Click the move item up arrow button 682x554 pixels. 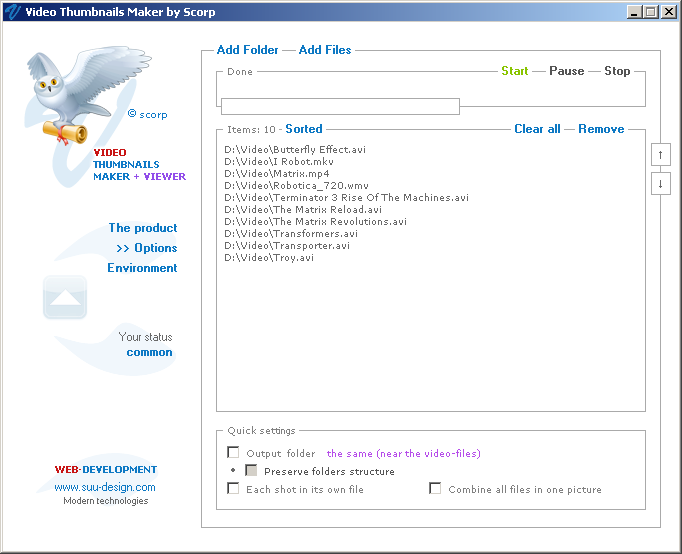[660, 155]
